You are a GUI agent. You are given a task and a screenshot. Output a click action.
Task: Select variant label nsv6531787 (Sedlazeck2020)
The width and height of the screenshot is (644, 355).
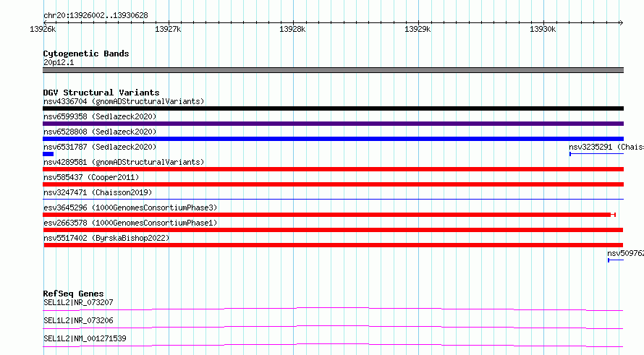tap(100, 147)
